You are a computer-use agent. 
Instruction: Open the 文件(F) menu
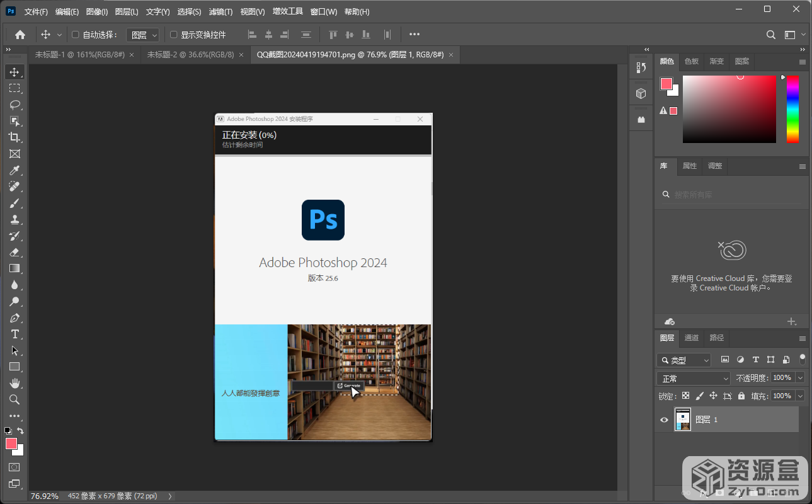(36, 12)
